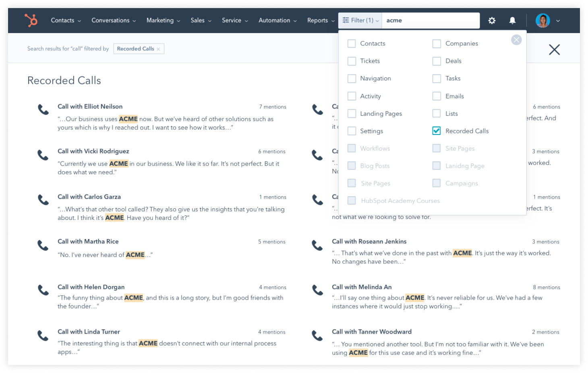Enable the Contacts filter checkbox
The width and height of the screenshot is (588, 373).
click(352, 43)
